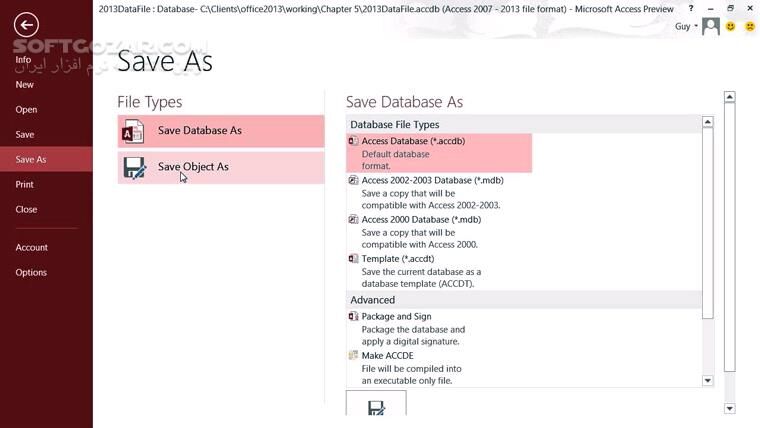The image size is (760, 428).
Task: Click the Save As button icon below list
Action: 376,406
